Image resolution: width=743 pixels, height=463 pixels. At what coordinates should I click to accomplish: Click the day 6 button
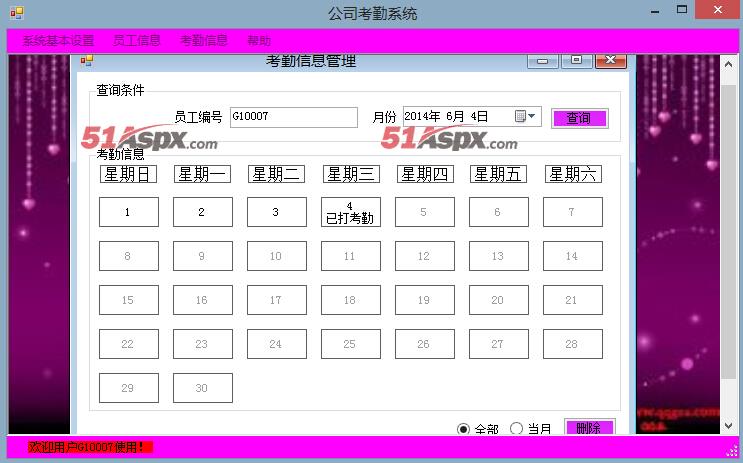[498, 212]
